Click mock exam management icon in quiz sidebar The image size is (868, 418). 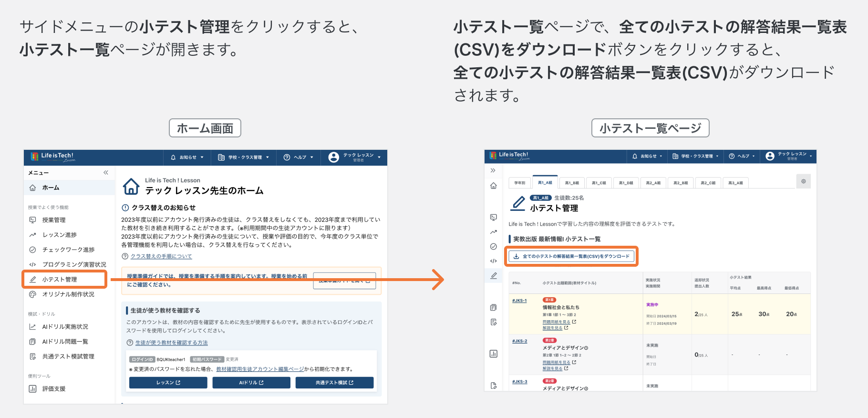(494, 322)
